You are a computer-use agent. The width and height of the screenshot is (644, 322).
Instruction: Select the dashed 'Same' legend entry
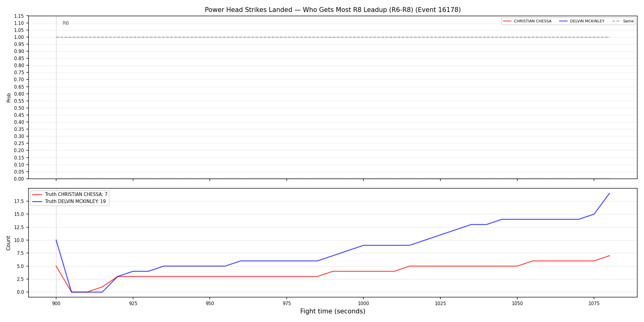click(623, 21)
